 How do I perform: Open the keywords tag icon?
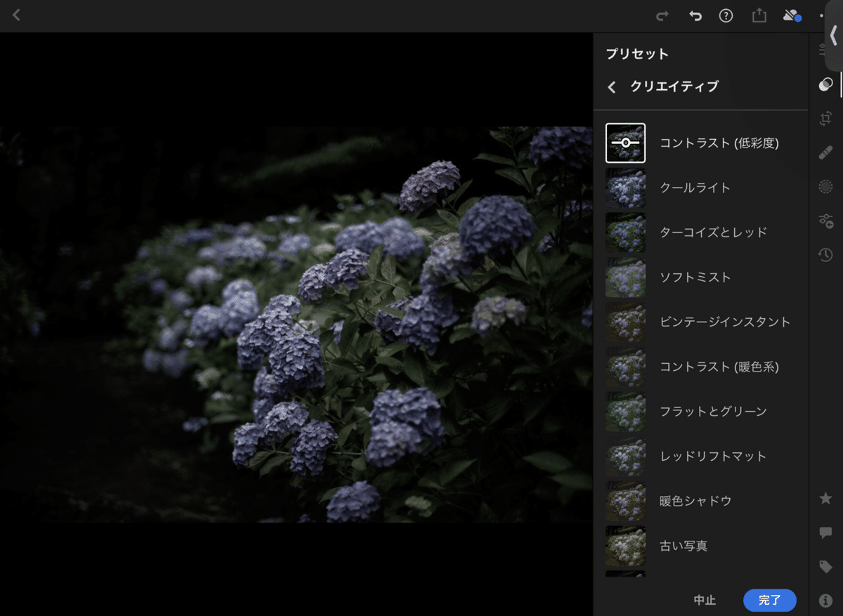(x=826, y=566)
